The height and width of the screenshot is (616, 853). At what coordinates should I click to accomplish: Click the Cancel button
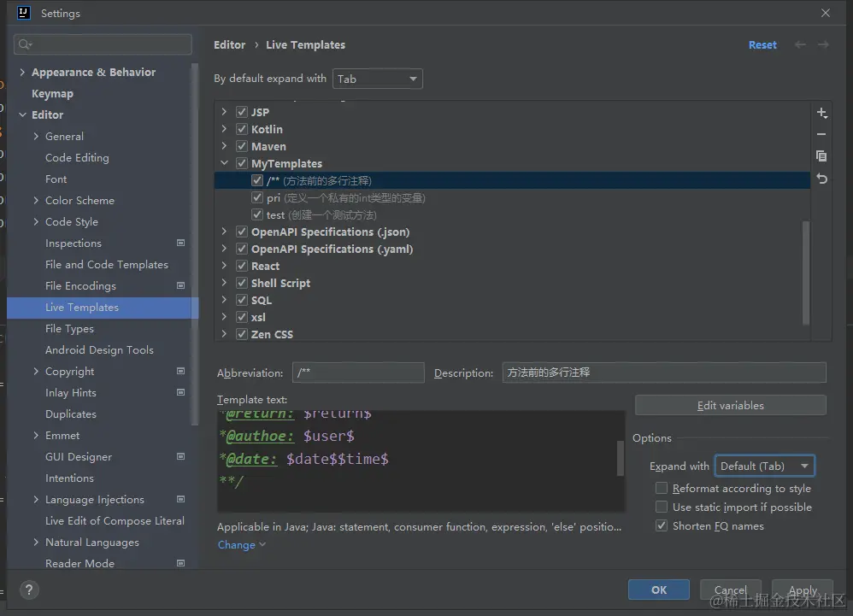731,590
